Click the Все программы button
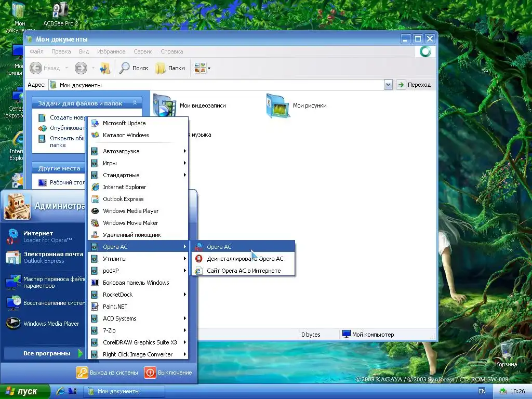 (x=44, y=353)
